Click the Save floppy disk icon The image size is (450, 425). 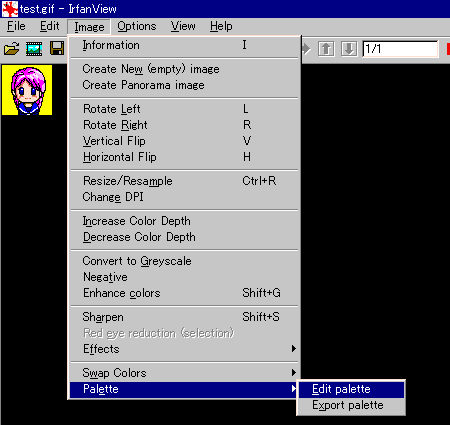[x=57, y=49]
